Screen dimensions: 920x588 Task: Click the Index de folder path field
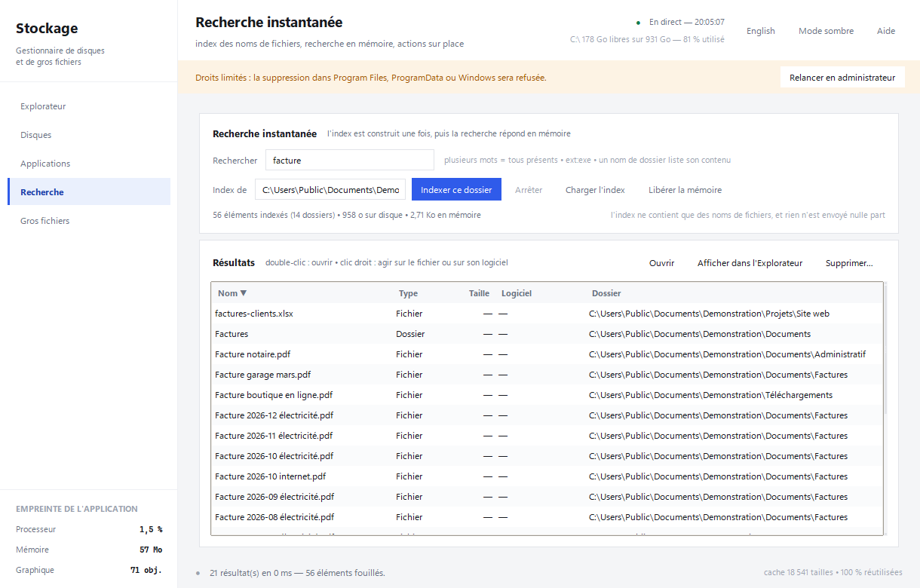coord(330,190)
